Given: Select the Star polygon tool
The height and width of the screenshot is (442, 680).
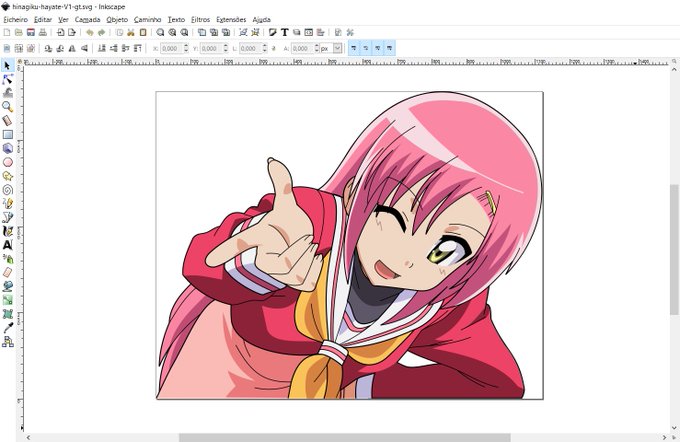Looking at the screenshot, I should 7,176.
